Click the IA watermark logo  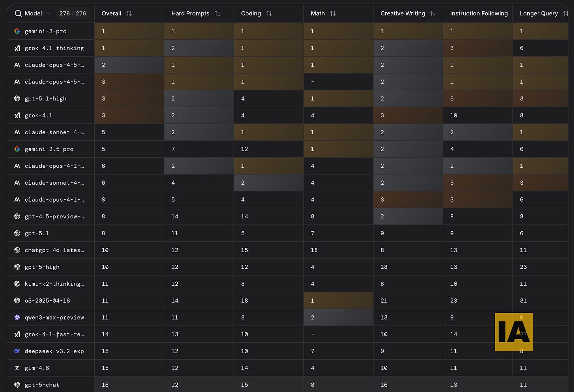514,332
